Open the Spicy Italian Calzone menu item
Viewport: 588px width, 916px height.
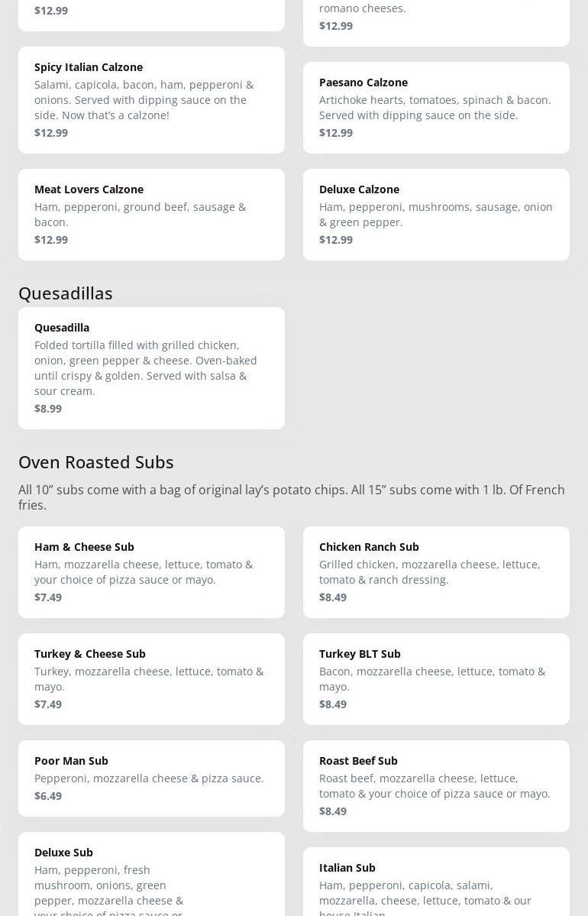(x=151, y=99)
